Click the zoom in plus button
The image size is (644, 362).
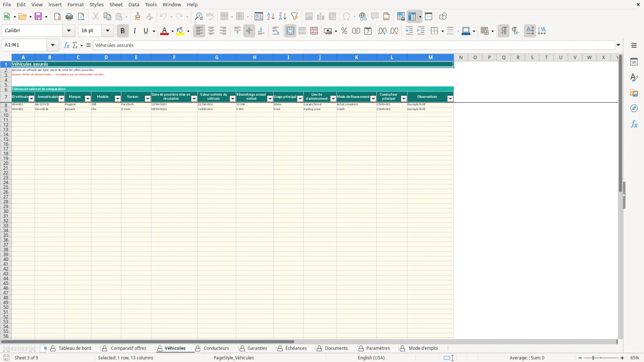pyautogui.click(x=622, y=358)
